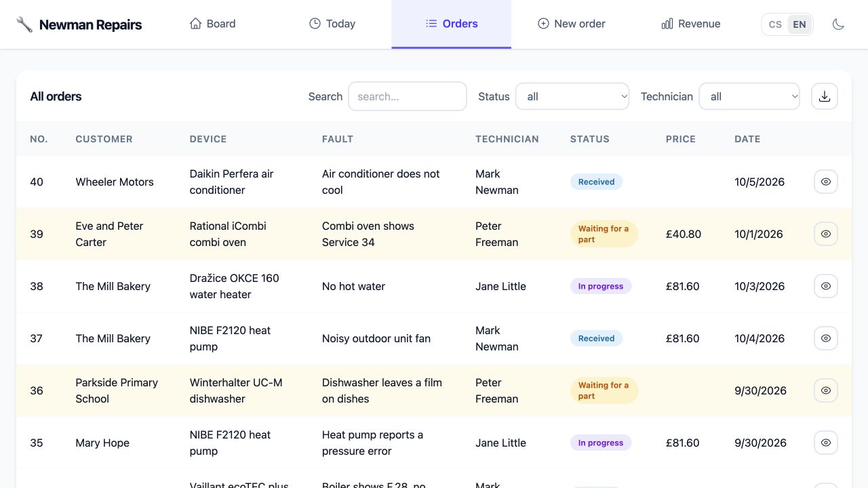The height and width of the screenshot is (488, 868).
Task: Select customer Wheeler Motors
Action: (115, 182)
